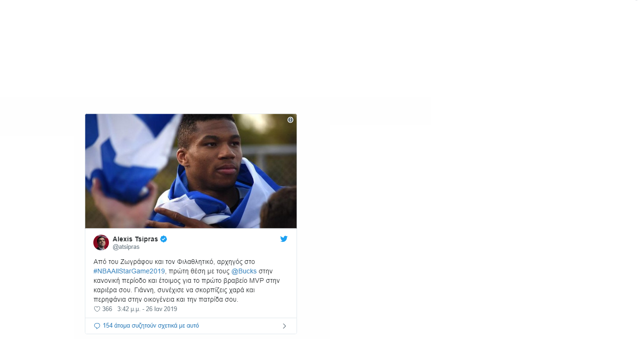This screenshot has height=362, width=644.
Task: Open the tweet photo of the man in flag
Action: coord(191,171)
